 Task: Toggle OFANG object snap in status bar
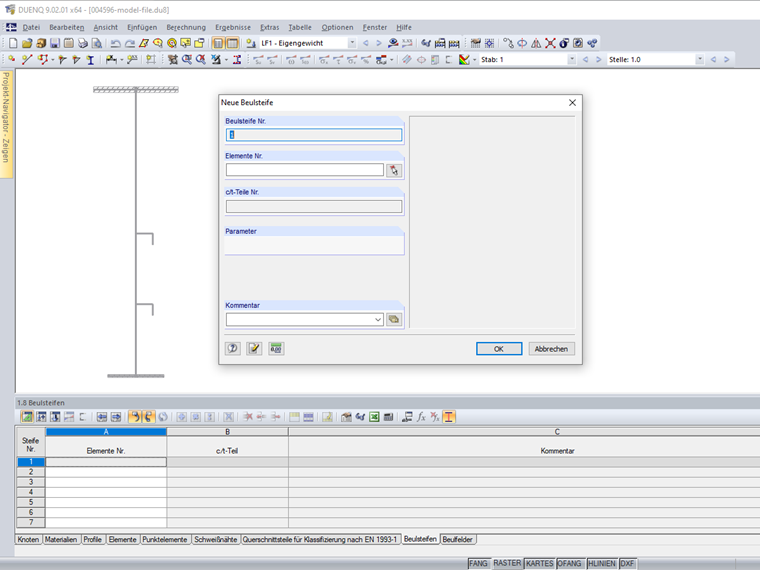pos(569,563)
